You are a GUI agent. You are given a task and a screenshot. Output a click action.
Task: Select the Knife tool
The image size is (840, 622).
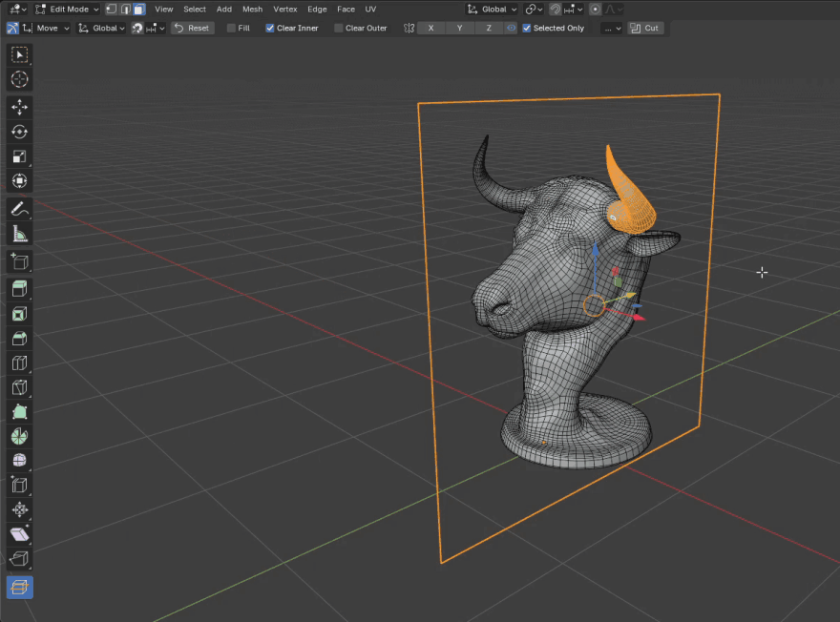click(x=19, y=387)
